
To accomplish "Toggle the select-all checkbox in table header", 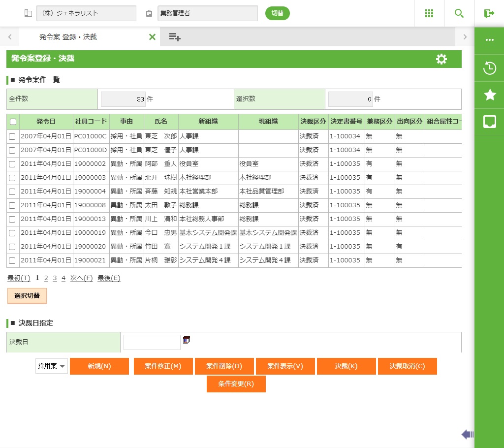I will coord(13,122).
